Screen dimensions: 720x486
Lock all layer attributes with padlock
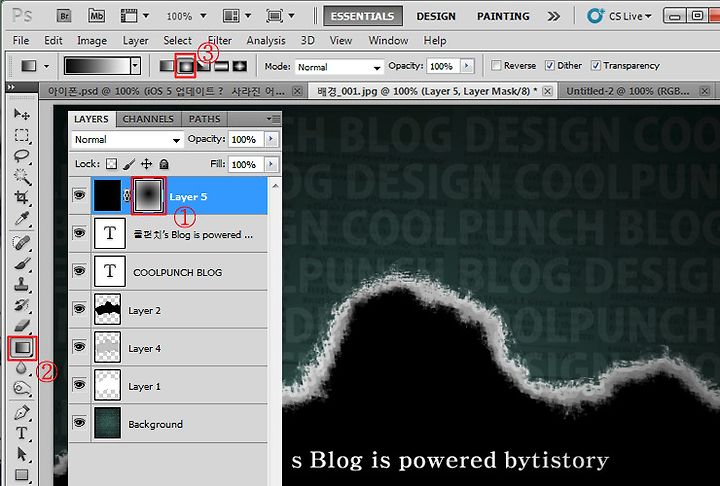point(164,164)
